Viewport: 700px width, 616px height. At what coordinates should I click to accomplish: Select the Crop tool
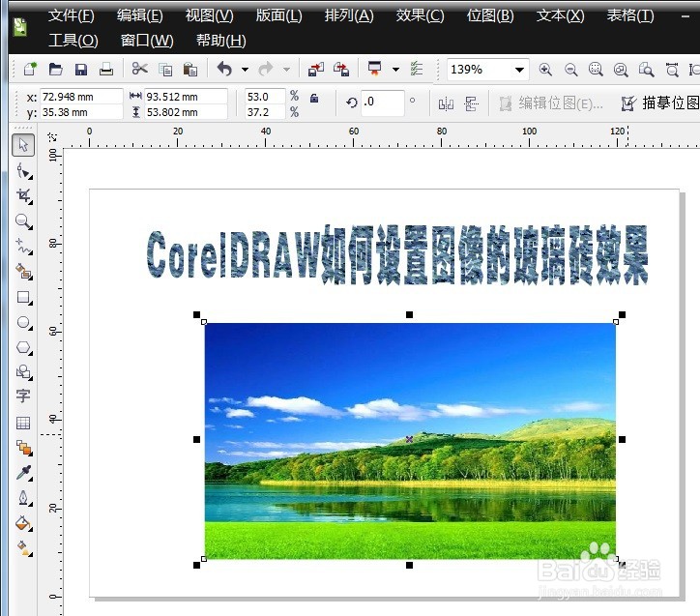pos(23,196)
